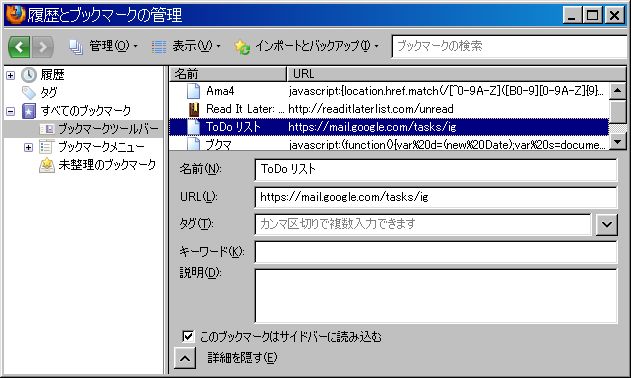Select the Ama4 bookmark row
Screen dimensions: 631x378
pos(389,91)
